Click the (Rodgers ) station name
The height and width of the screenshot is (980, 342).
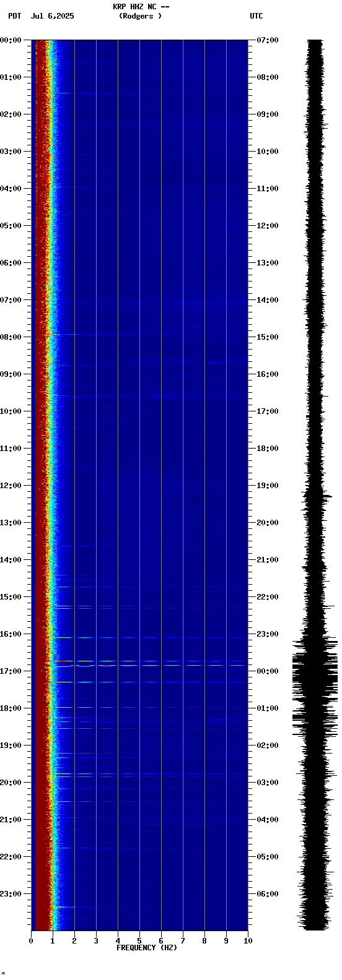click(141, 16)
